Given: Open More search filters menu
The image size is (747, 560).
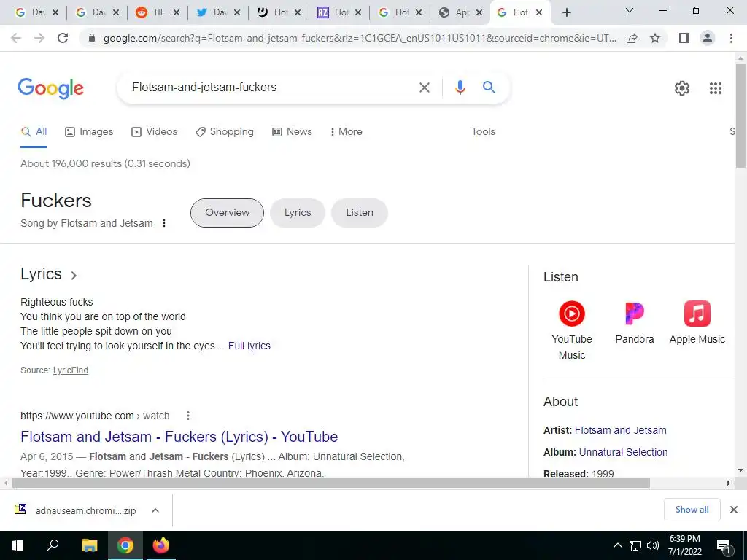Looking at the screenshot, I should click(x=346, y=131).
